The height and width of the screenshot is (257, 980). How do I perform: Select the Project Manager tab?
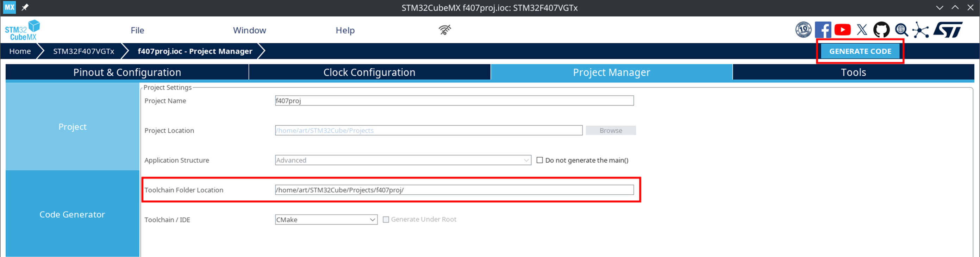611,72
